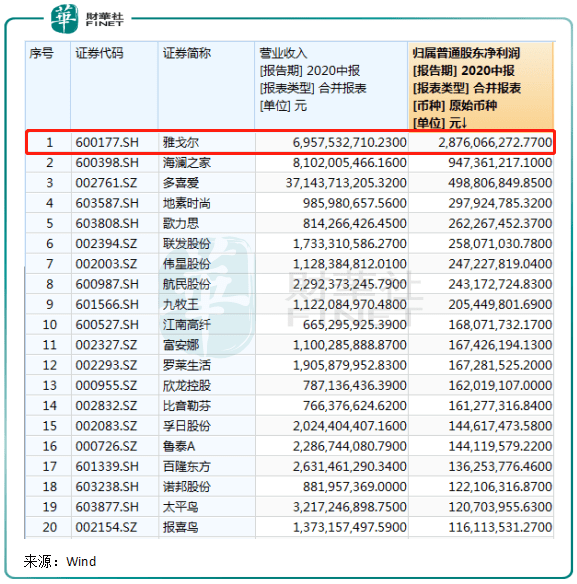Select security name 欣龙控股

pos(187,385)
